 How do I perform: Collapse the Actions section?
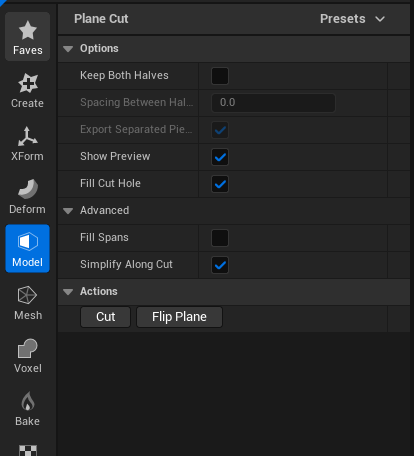click(x=68, y=292)
